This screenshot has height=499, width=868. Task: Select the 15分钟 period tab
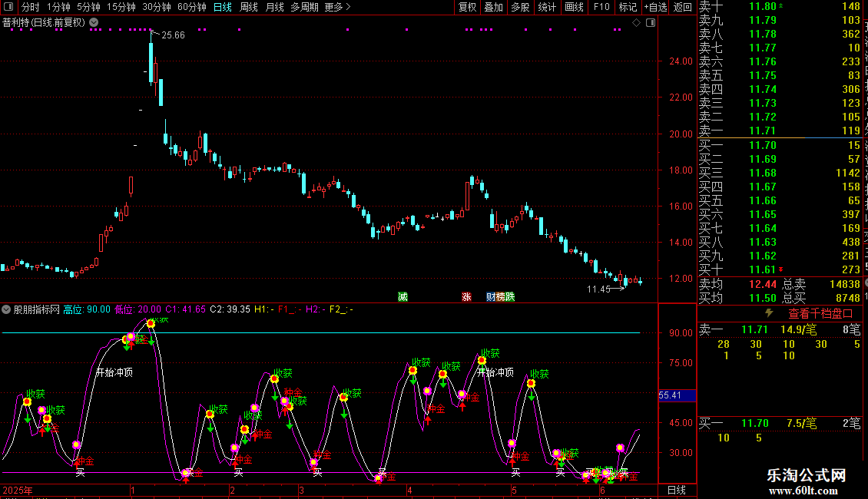pos(121,7)
